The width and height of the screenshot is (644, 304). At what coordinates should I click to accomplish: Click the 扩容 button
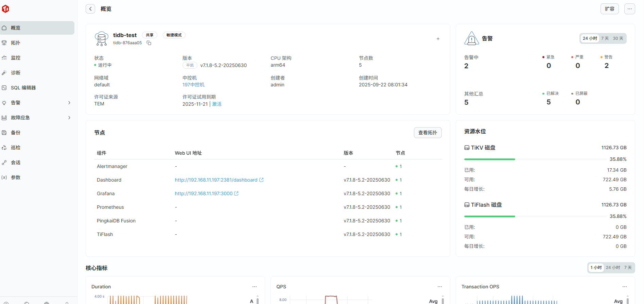pos(609,9)
